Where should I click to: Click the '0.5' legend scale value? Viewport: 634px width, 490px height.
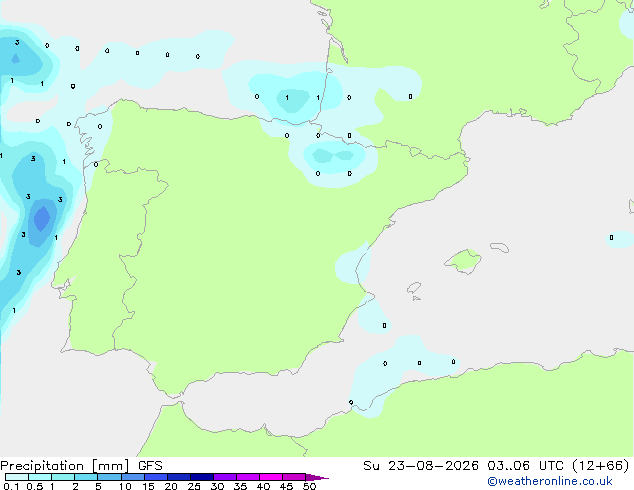tap(34, 486)
